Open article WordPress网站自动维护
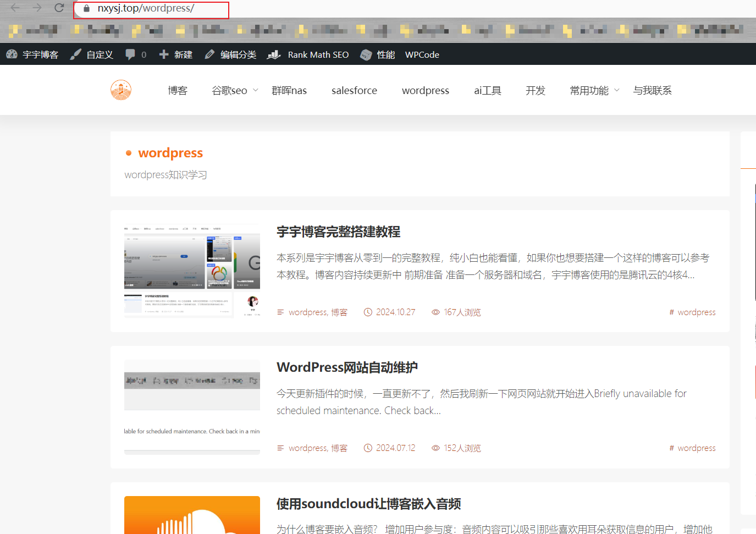This screenshot has height=534, width=756. coord(347,367)
